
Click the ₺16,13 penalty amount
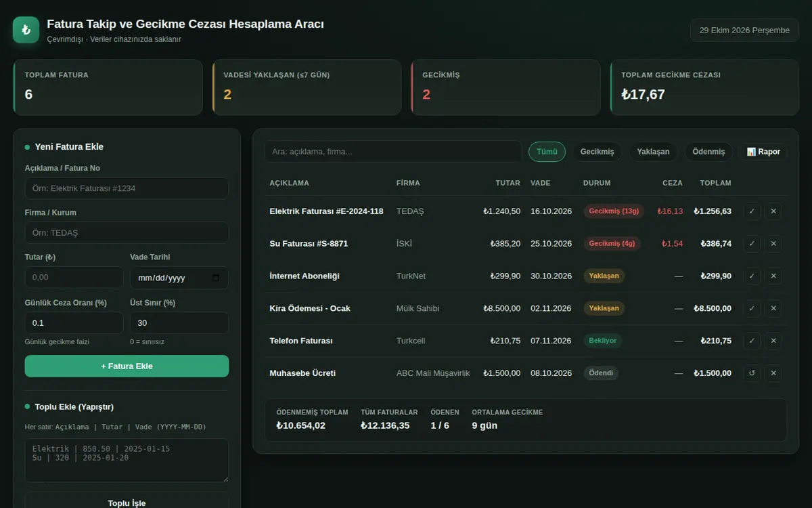(671, 211)
